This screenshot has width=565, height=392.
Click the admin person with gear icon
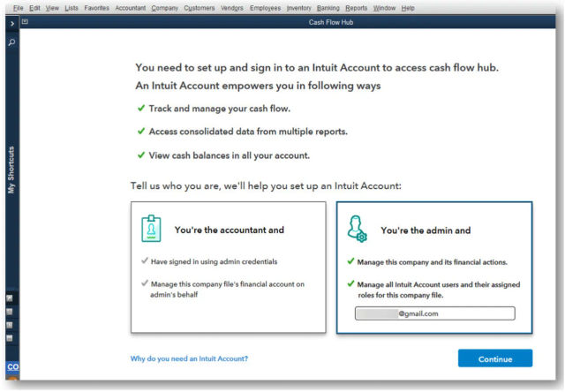(357, 229)
